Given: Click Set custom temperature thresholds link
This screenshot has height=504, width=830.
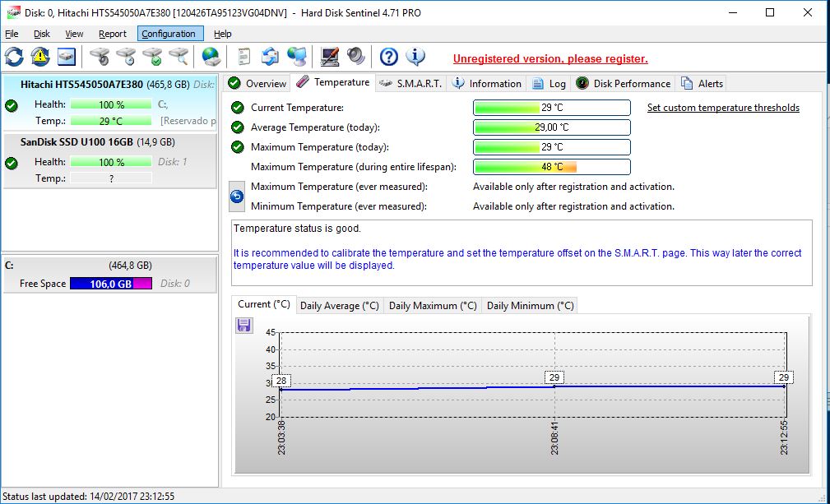Looking at the screenshot, I should [723, 108].
